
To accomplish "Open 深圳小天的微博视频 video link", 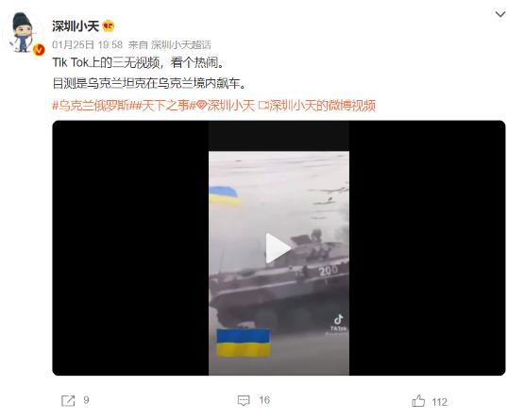I will pyautogui.click(x=317, y=106).
